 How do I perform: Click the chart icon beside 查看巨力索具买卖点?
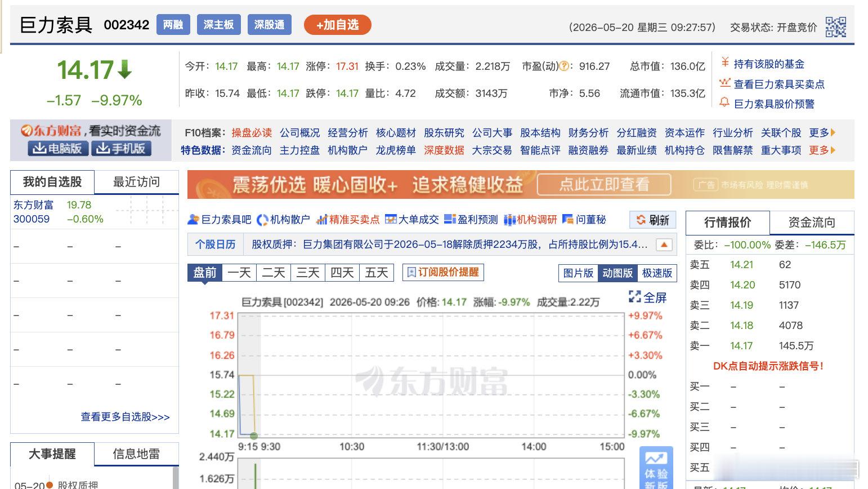coord(725,83)
